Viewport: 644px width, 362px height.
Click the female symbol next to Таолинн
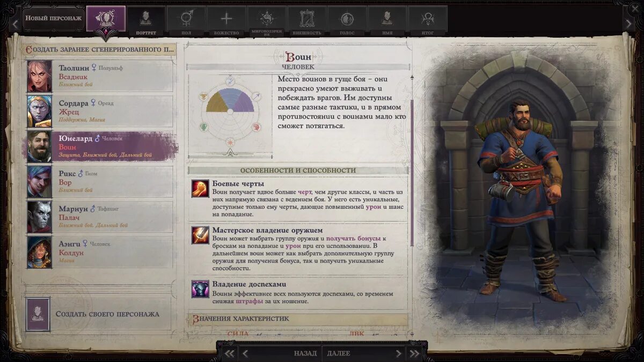[x=94, y=68]
